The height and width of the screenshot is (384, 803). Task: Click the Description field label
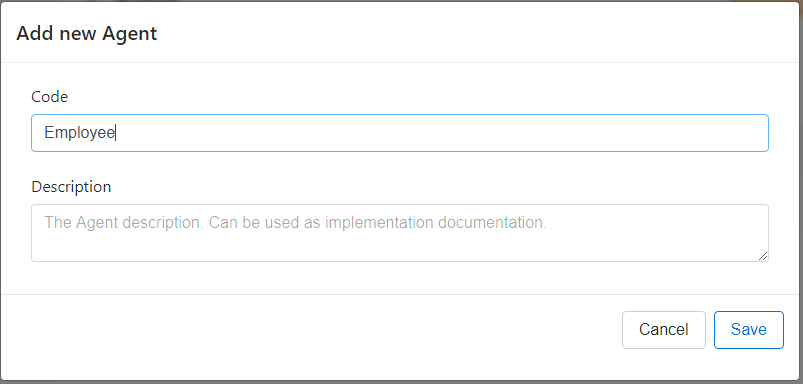71,186
